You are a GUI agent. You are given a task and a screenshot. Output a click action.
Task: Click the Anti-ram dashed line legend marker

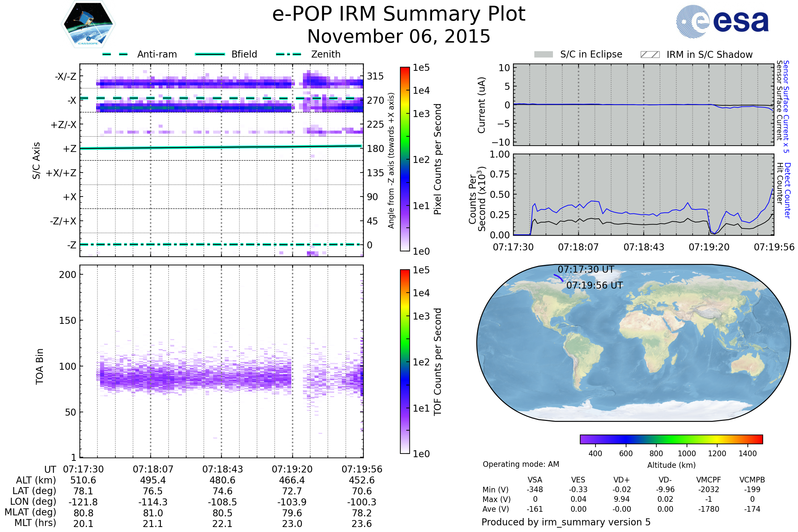click(115, 54)
